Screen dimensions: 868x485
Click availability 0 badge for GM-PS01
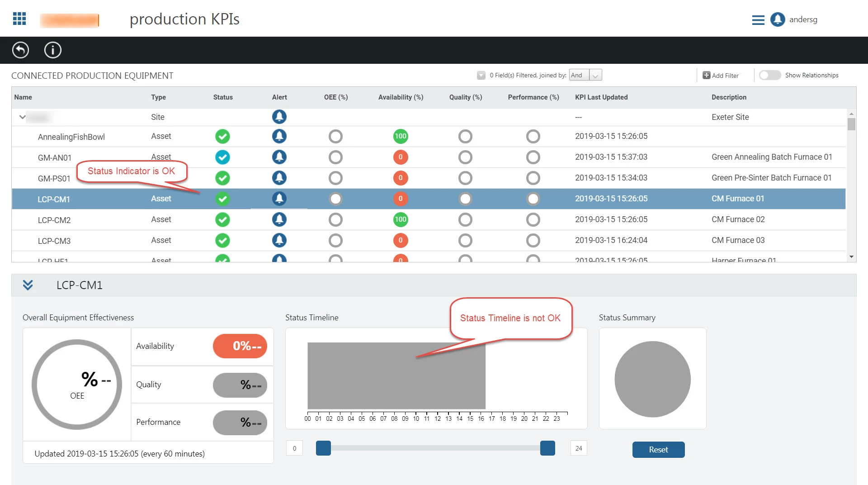[401, 178]
